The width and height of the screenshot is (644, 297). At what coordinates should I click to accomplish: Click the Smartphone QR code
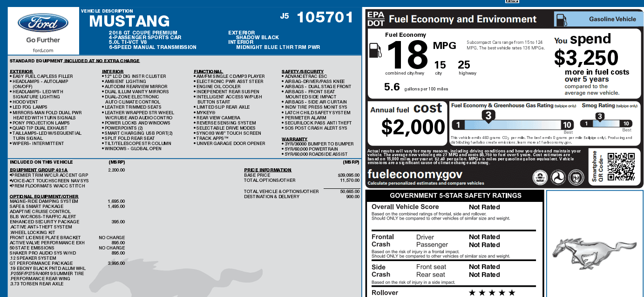pyautogui.click(x=621, y=166)
